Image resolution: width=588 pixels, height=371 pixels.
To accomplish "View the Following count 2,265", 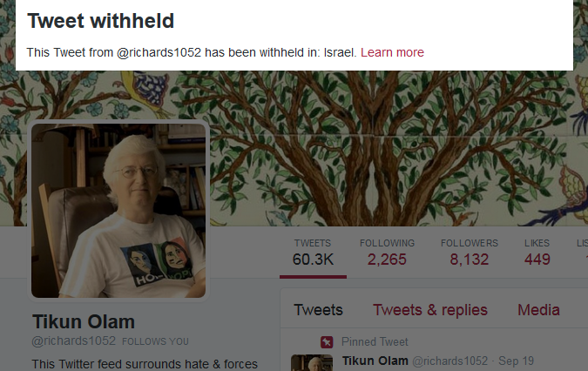I will tap(387, 253).
